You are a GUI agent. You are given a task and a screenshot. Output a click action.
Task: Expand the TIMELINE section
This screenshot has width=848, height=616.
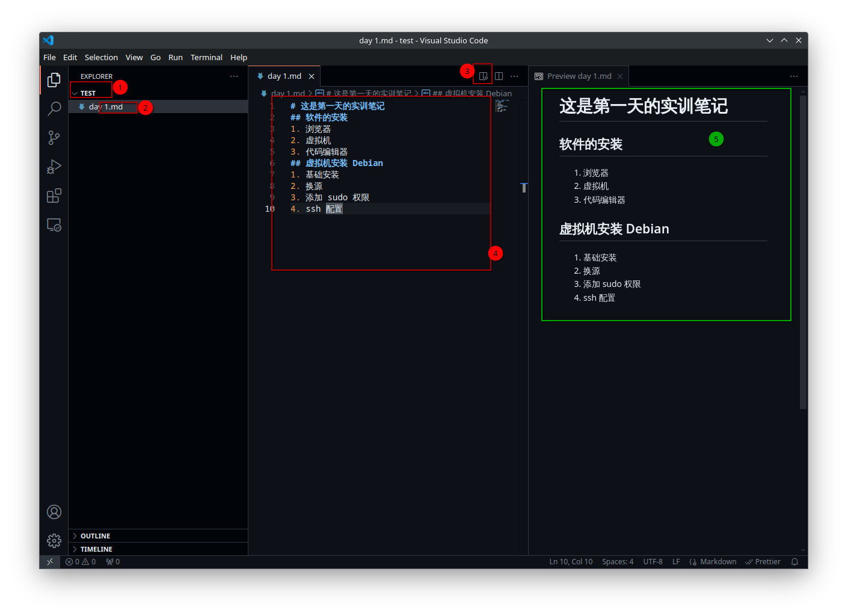[x=158, y=549]
